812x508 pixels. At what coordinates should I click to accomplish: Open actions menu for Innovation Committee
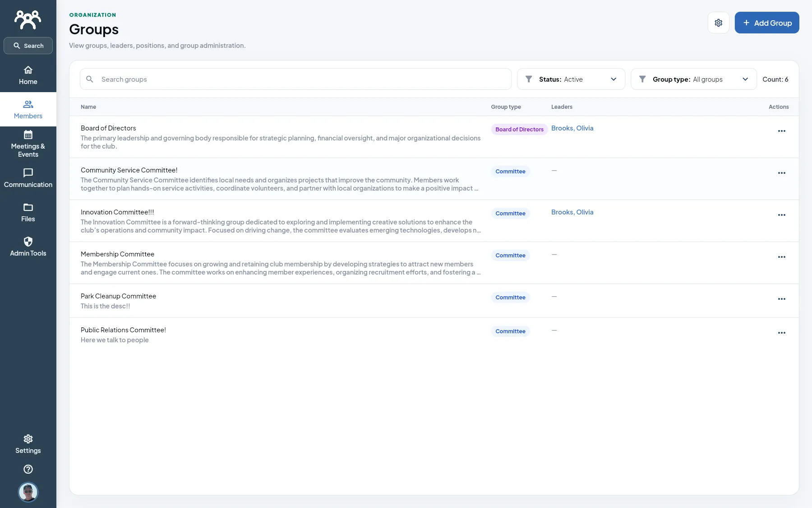[781, 215]
